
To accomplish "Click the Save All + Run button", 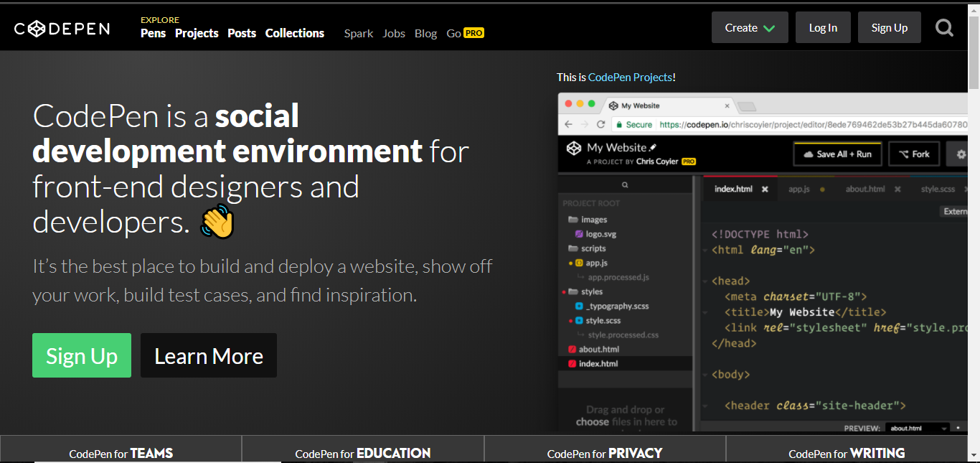I will pyautogui.click(x=837, y=154).
